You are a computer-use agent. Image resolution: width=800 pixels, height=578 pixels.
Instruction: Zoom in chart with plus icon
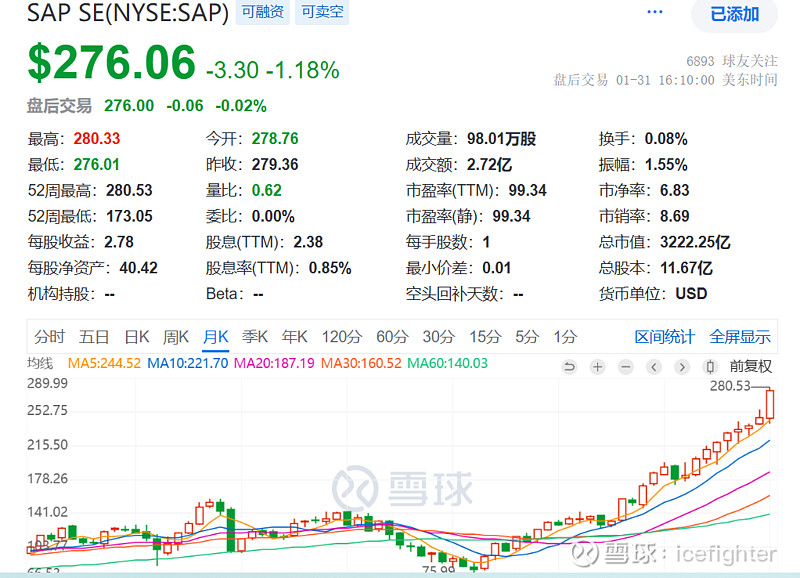(597, 367)
